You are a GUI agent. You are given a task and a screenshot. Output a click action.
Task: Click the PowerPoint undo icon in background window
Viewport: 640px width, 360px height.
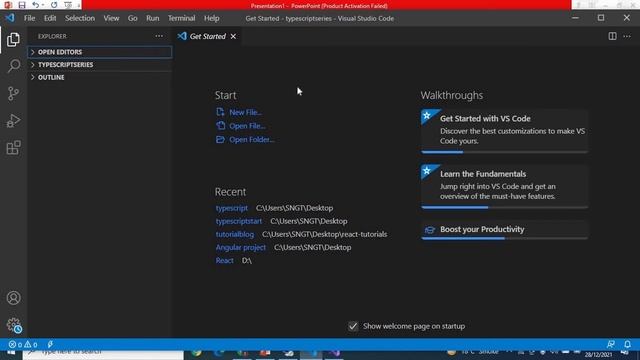pyautogui.click(x=36, y=5)
